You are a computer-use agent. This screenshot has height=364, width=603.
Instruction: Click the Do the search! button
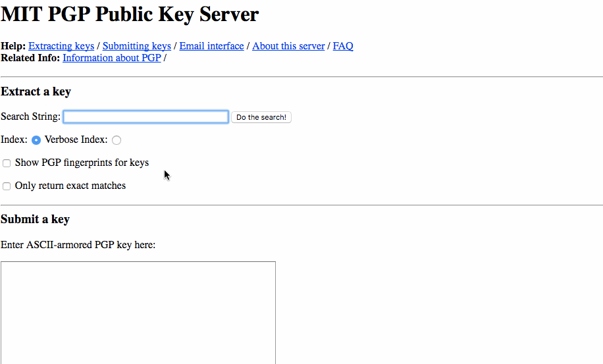261,117
